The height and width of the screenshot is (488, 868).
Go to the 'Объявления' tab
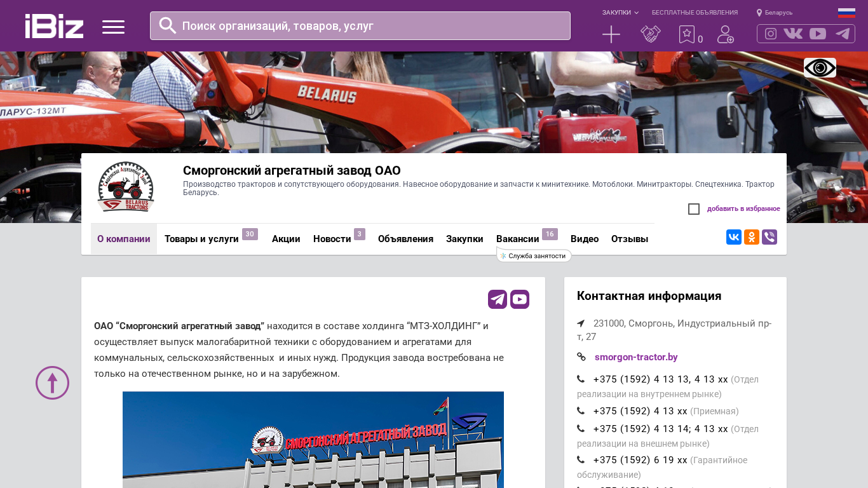[405, 239]
